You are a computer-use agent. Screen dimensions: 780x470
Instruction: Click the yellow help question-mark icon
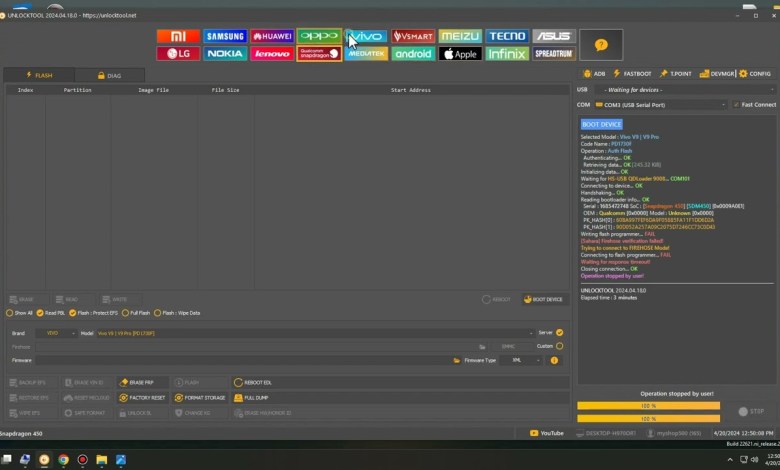(x=600, y=45)
